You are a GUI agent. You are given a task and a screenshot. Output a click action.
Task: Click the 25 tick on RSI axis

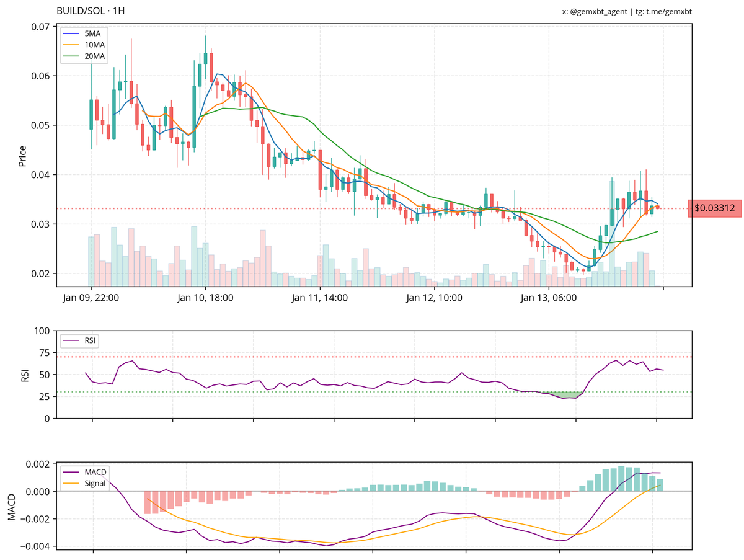click(46, 397)
